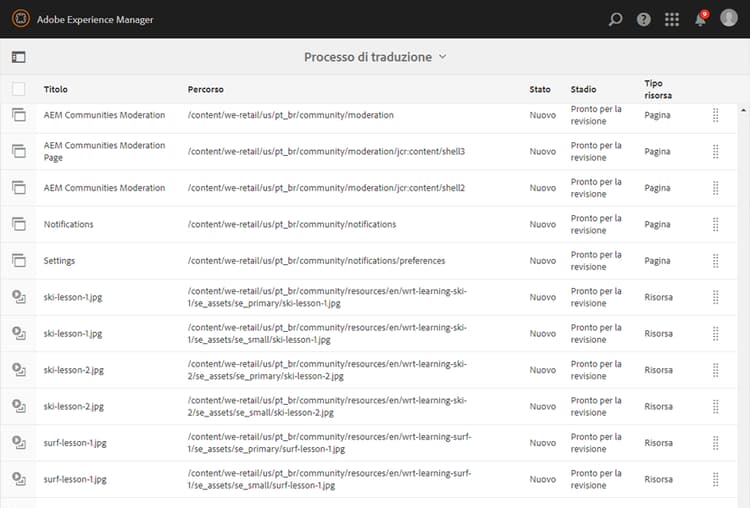This screenshot has width=750, height=508.
Task: Sort by the Stato column header
Action: tap(540, 90)
